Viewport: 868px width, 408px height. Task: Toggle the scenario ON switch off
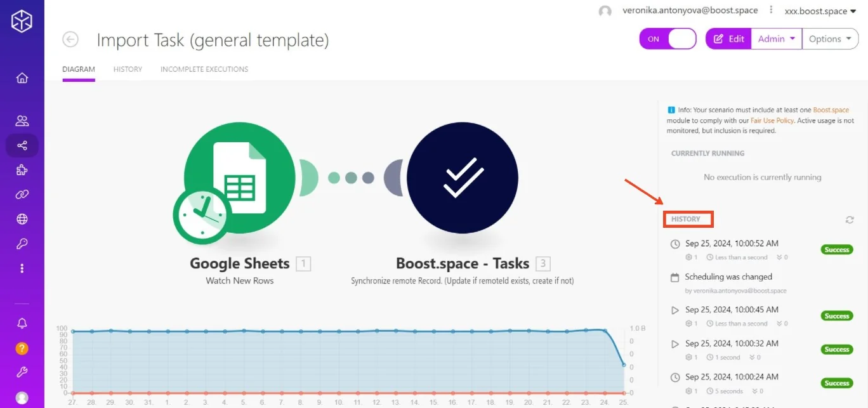point(667,39)
